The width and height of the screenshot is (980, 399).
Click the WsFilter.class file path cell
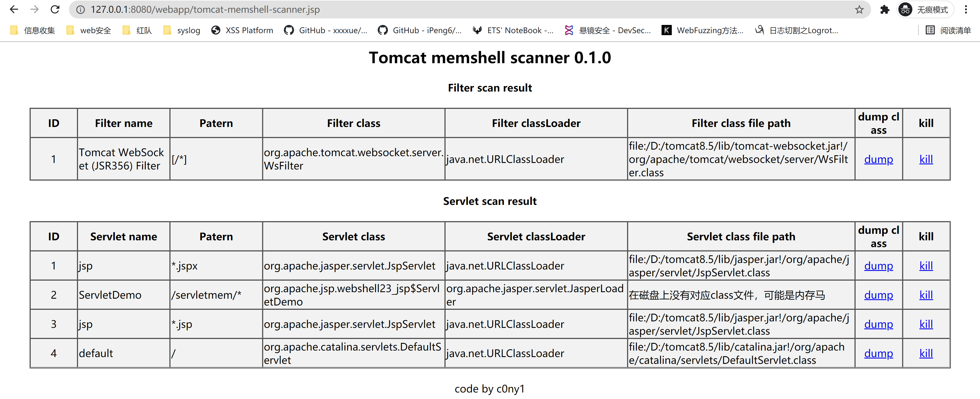click(741, 159)
